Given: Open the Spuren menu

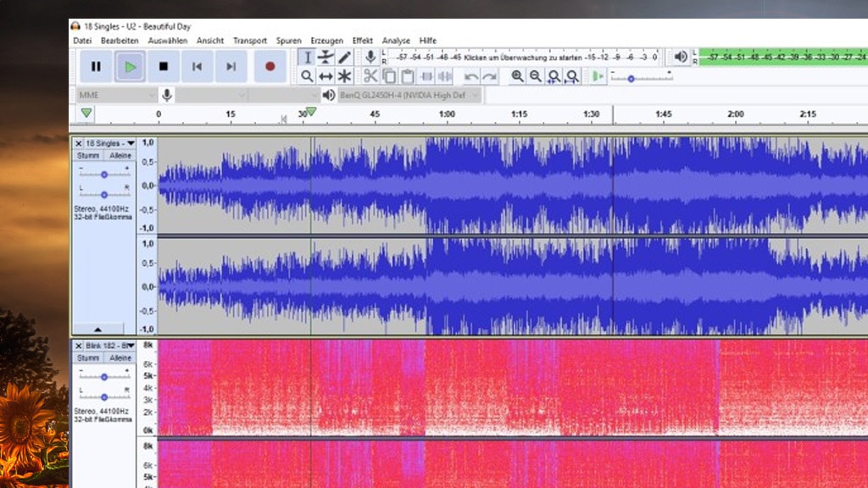Looking at the screenshot, I should tap(289, 41).
